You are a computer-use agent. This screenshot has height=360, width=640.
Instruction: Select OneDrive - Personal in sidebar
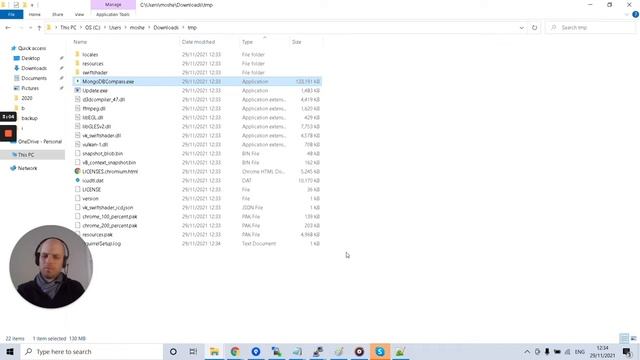tap(40, 141)
